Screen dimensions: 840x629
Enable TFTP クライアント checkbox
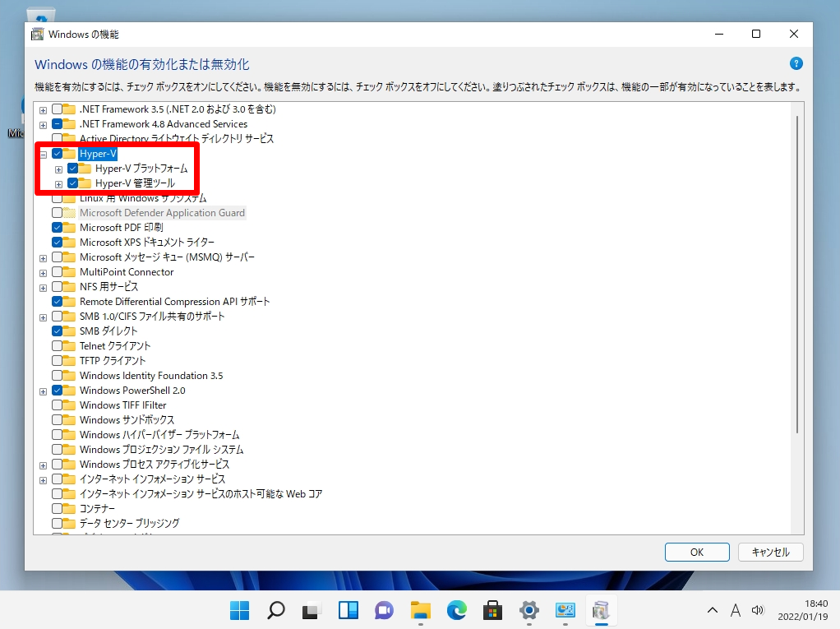click(57, 361)
